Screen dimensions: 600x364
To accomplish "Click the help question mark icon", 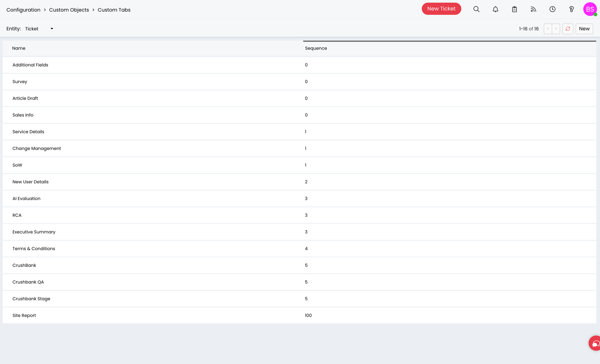I will 571,9.
